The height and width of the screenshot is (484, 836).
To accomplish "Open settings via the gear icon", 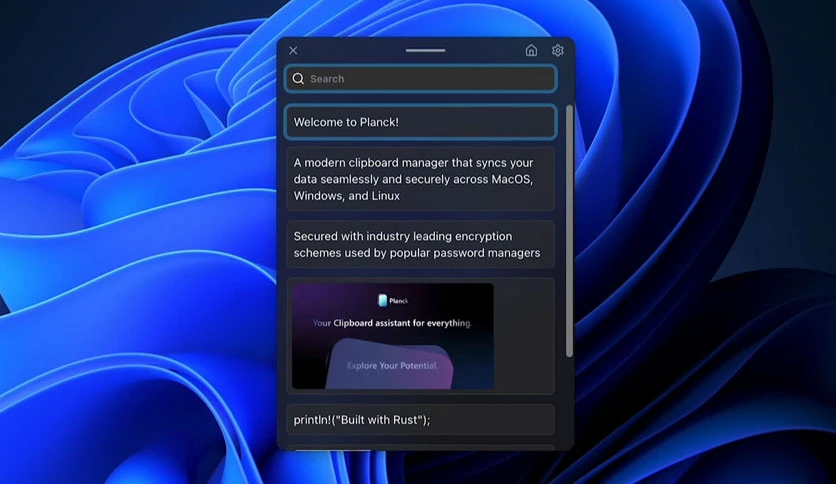I will click(x=558, y=50).
